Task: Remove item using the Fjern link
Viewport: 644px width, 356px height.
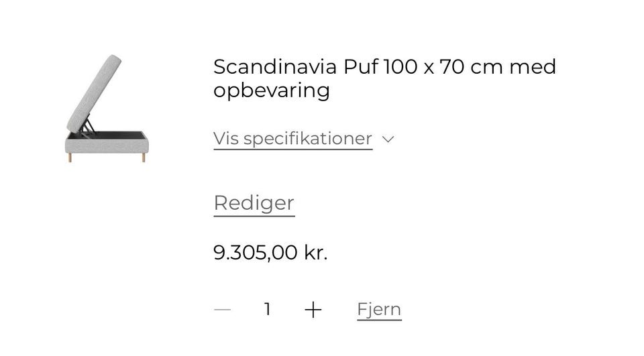Action: point(379,309)
